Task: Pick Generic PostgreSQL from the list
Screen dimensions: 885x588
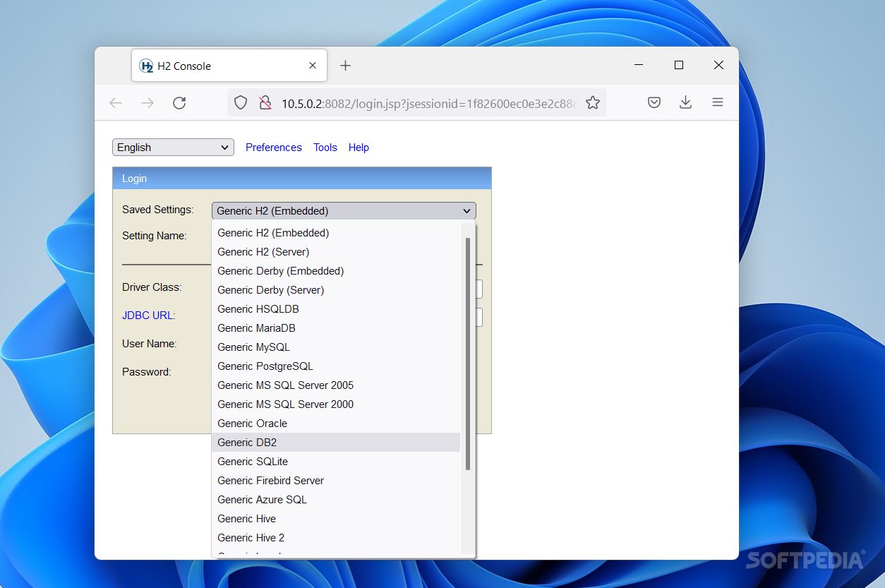Action: 336,366
